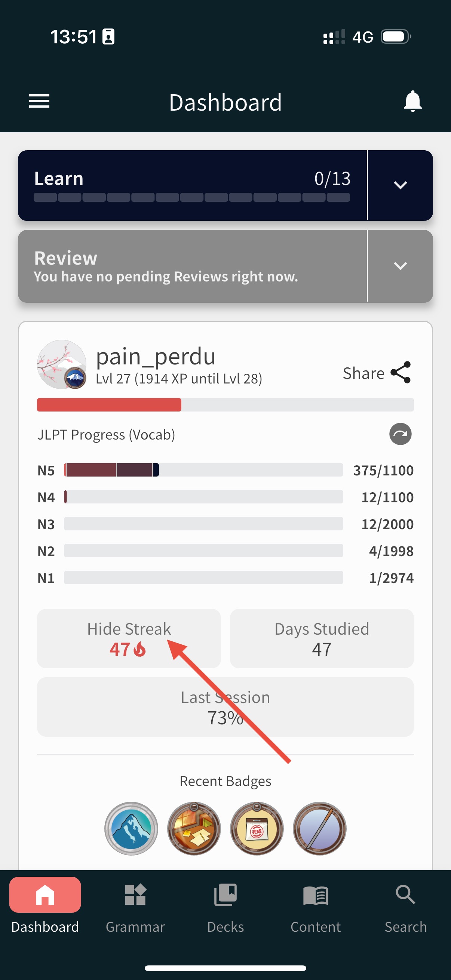
Task: Click the red XP level progress bar
Action: tap(225, 404)
